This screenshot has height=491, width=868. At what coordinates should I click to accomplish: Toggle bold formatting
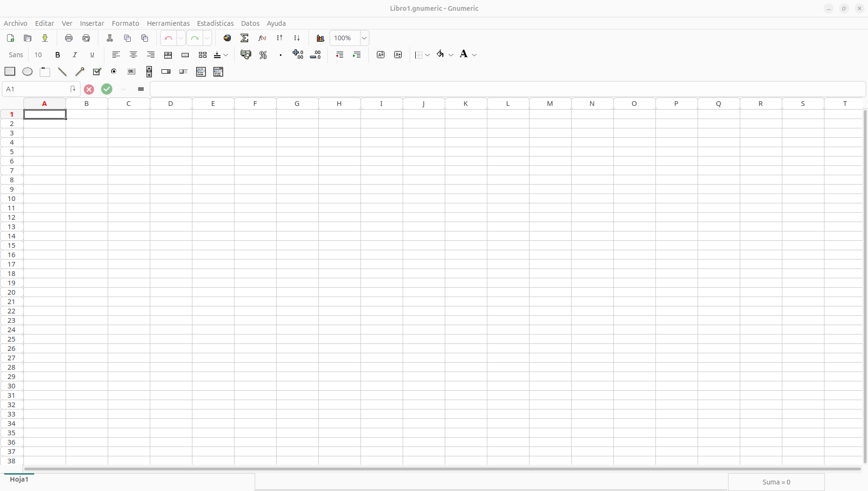tap(58, 55)
